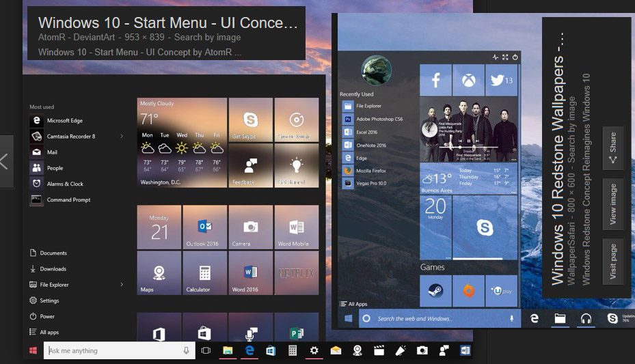Open the Steam tile under Games
The width and height of the screenshot is (635, 364).
click(436, 291)
